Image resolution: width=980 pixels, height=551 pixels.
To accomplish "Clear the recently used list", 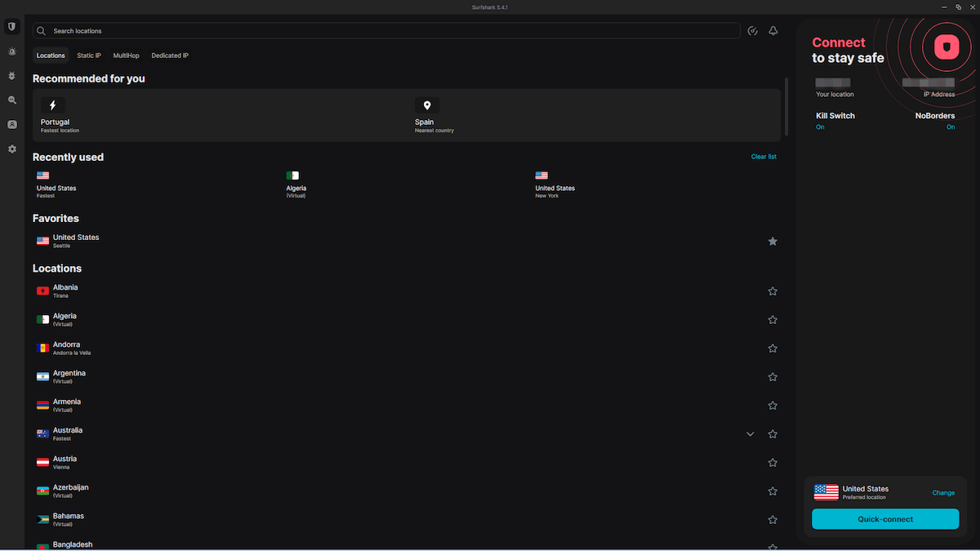I will 764,156.
